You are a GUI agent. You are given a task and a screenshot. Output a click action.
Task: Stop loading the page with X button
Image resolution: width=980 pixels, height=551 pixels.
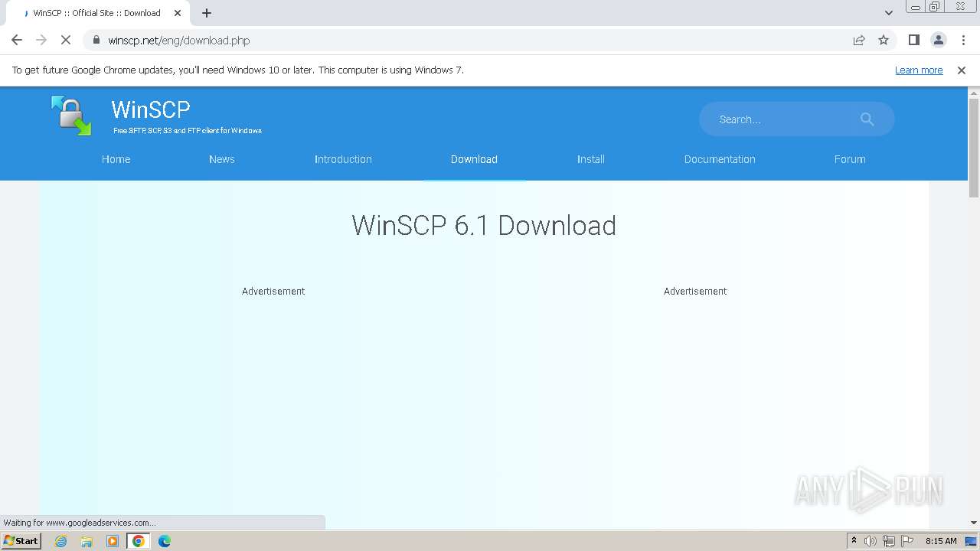pyautogui.click(x=66, y=40)
